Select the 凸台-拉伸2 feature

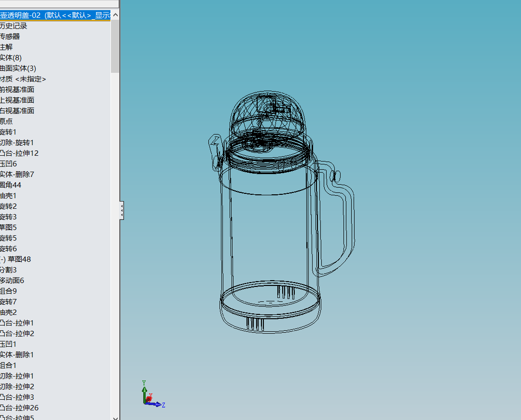[17, 334]
